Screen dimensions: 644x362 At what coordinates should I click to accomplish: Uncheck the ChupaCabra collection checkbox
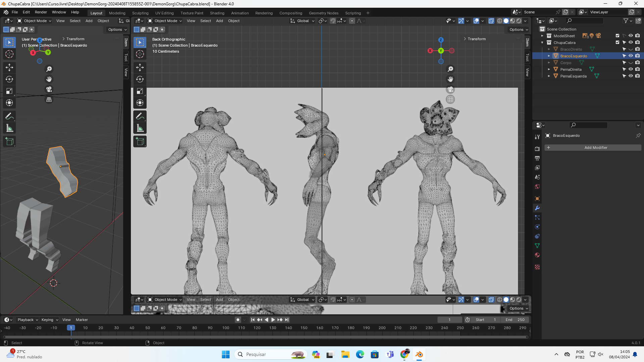pyautogui.click(x=617, y=43)
